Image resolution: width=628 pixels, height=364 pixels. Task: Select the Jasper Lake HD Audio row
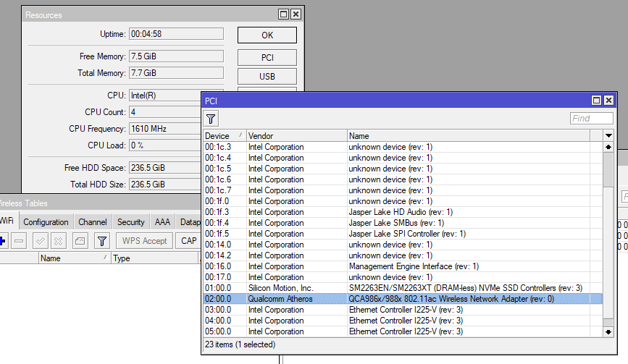[x=403, y=212]
